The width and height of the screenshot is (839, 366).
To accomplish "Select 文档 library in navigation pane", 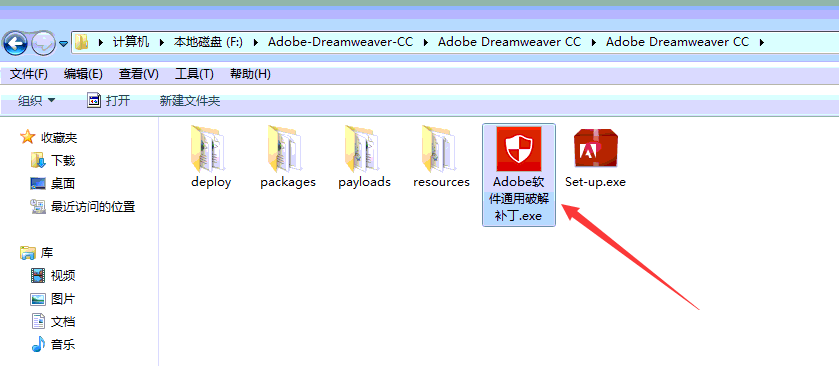I will pos(63,322).
